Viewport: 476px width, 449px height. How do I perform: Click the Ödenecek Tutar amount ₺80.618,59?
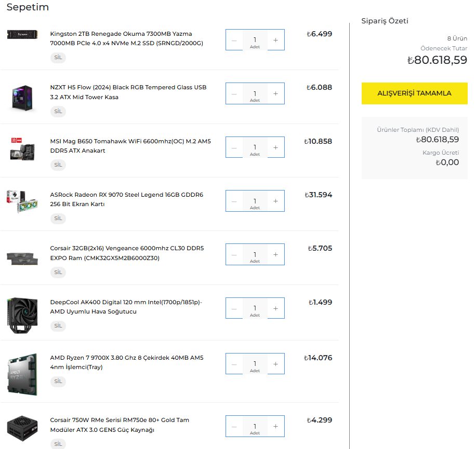[437, 60]
